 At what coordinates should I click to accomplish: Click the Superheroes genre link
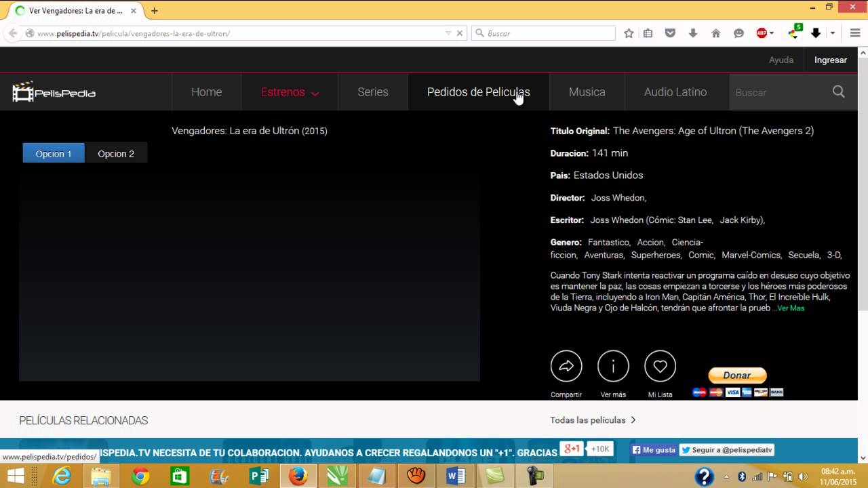656,255
